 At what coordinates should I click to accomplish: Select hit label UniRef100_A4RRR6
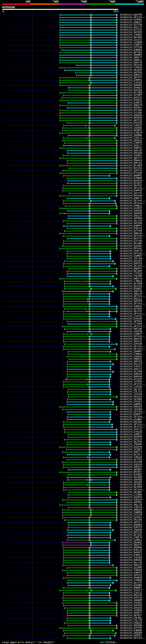(131, 50)
